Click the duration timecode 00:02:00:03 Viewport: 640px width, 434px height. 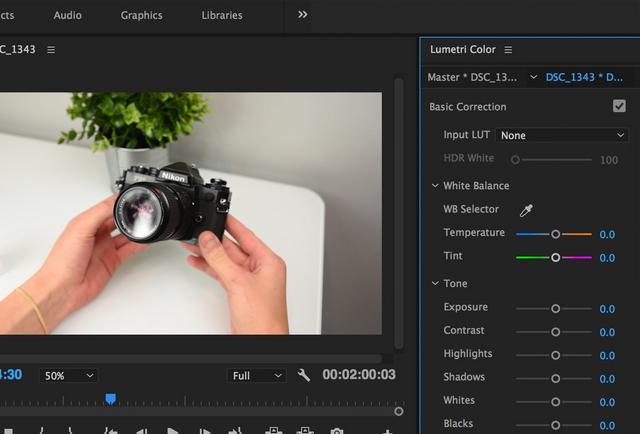359,375
